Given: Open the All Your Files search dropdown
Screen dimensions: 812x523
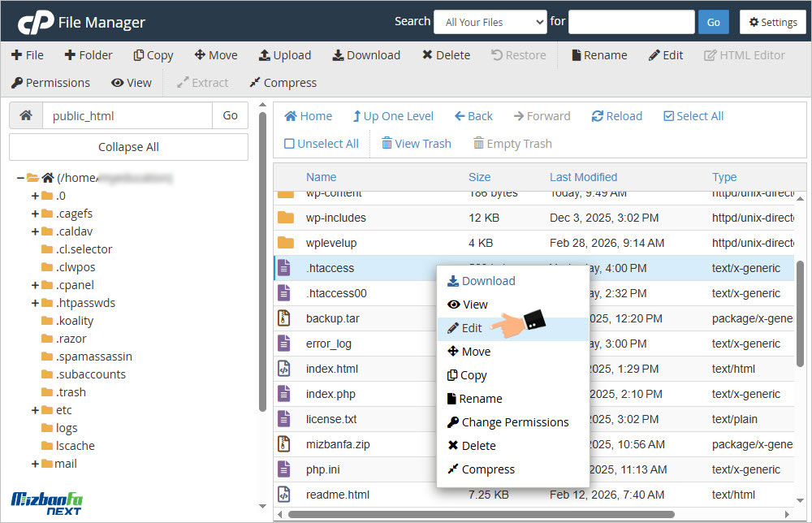Looking at the screenshot, I should click(490, 22).
